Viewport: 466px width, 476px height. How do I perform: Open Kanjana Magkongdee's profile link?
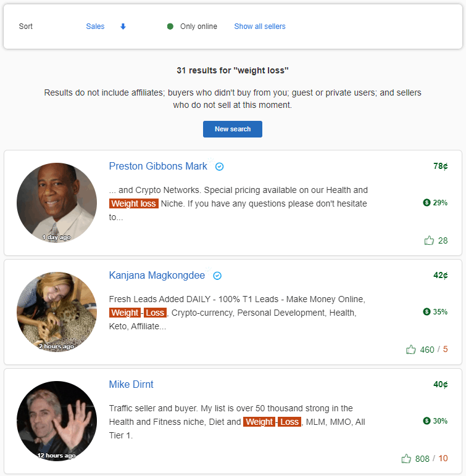point(157,276)
